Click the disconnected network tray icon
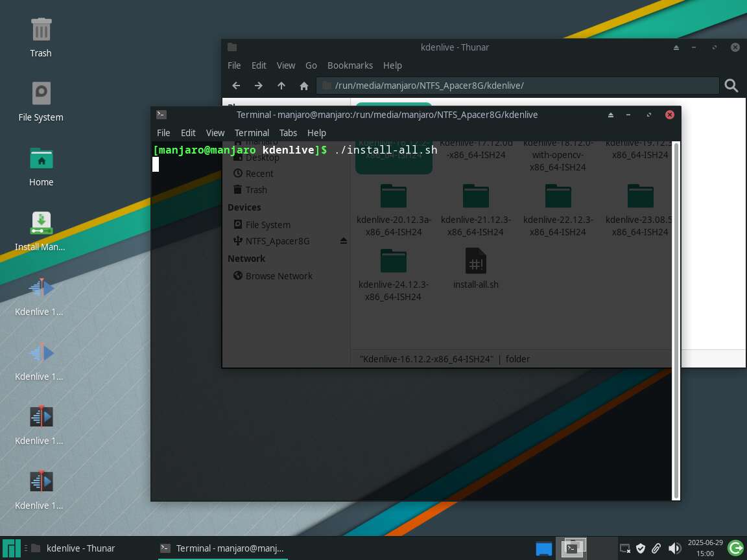This screenshot has height=560, width=747. tap(624, 548)
